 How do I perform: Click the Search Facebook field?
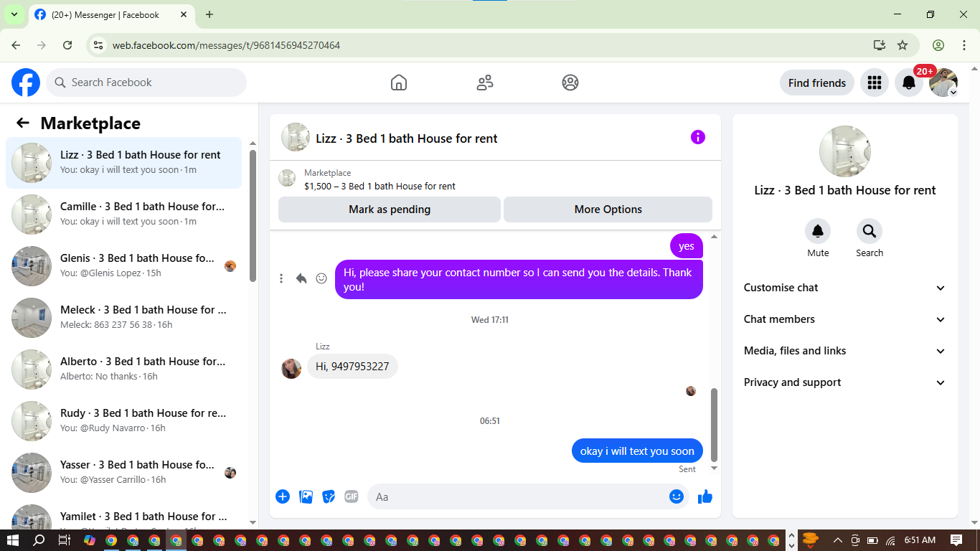(146, 83)
